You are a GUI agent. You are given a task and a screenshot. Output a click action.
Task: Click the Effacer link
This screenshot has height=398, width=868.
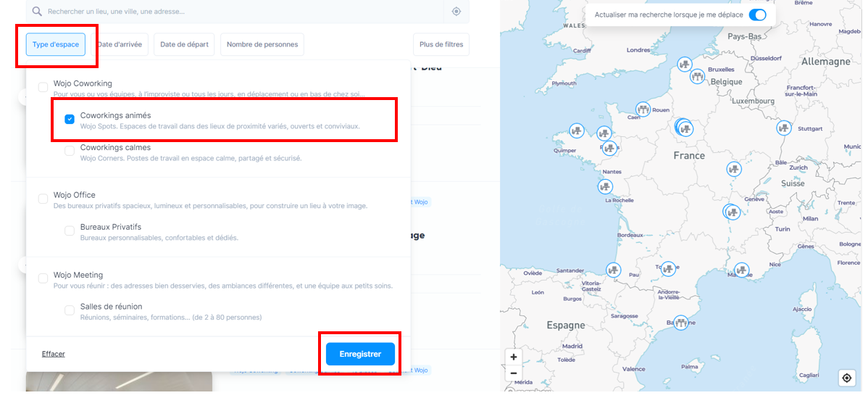[53, 354]
